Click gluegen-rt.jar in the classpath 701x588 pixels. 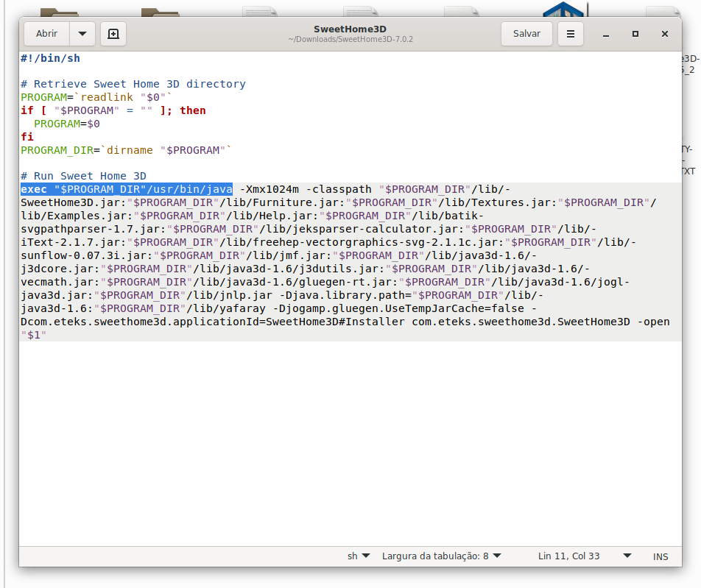click(345, 282)
